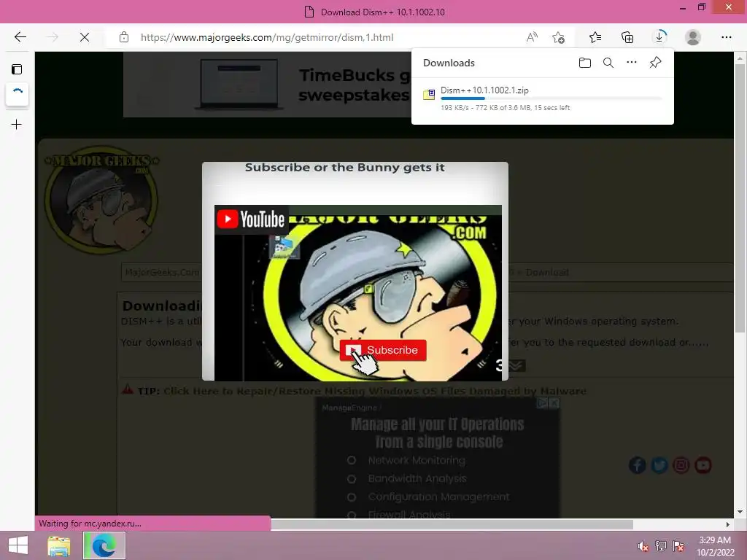Screen dimensions: 747x560
Task: Click the Repair/Restore Missing Windows OS Files link
Action: [375, 391]
